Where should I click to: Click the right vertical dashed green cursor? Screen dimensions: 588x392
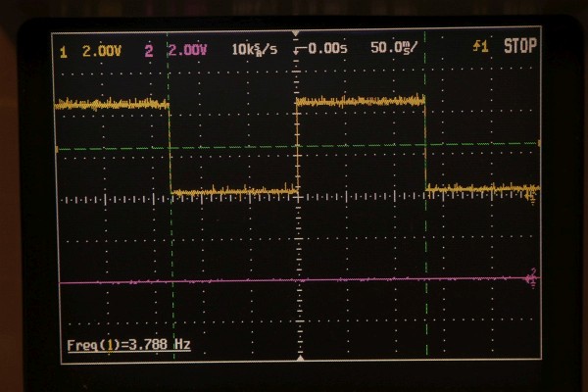[x=425, y=245]
